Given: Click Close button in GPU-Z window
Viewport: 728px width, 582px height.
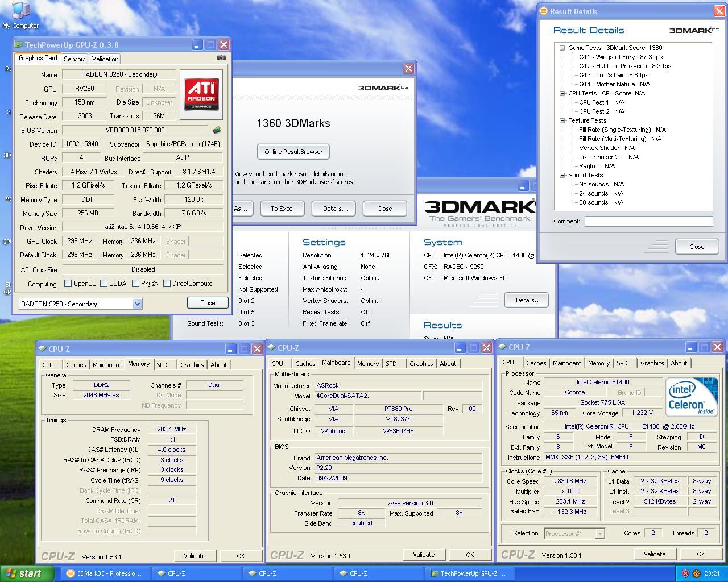Looking at the screenshot, I should pyautogui.click(x=208, y=303).
